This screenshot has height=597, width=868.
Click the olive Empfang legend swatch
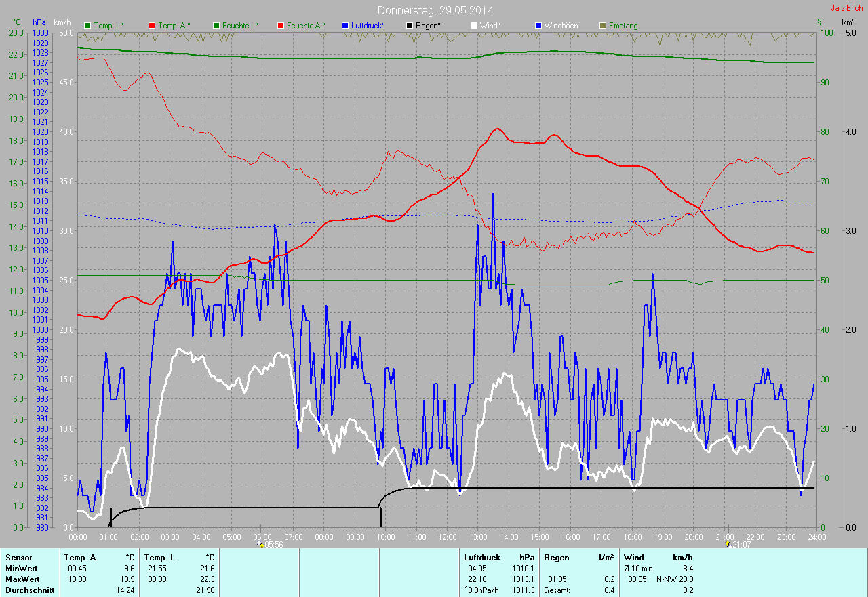(602, 26)
